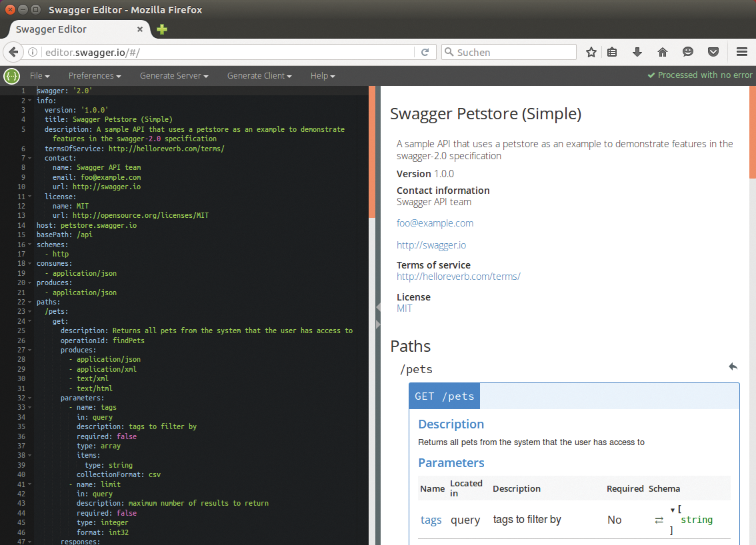The height and width of the screenshot is (545, 756).
Task: Switch to the GET /pets tab
Action: [x=444, y=395]
